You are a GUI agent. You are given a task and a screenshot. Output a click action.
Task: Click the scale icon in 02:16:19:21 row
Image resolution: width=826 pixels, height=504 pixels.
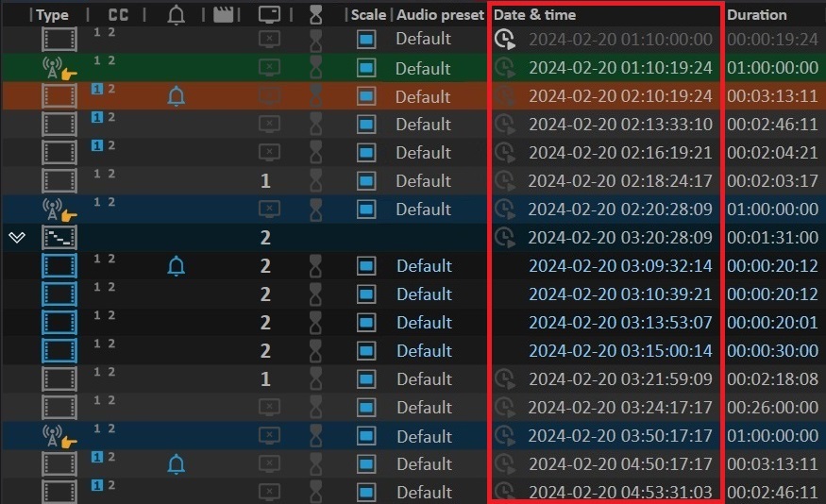click(366, 152)
